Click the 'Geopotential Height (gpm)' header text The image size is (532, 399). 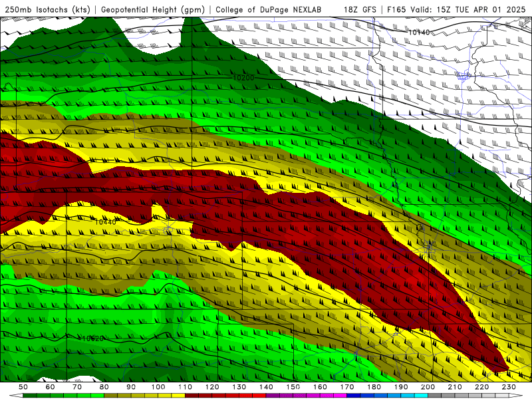[x=153, y=9]
